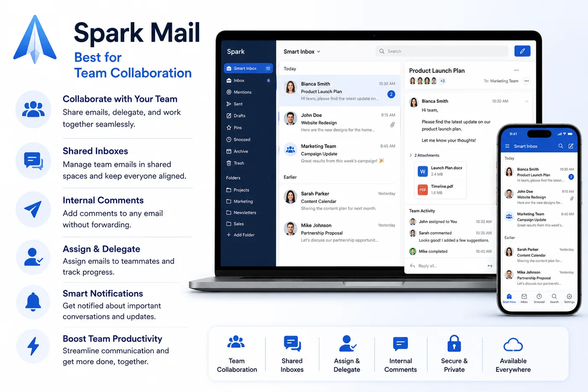Tap the Inbox tab in the phone's bottom bar
588x392 pixels.
point(524,298)
